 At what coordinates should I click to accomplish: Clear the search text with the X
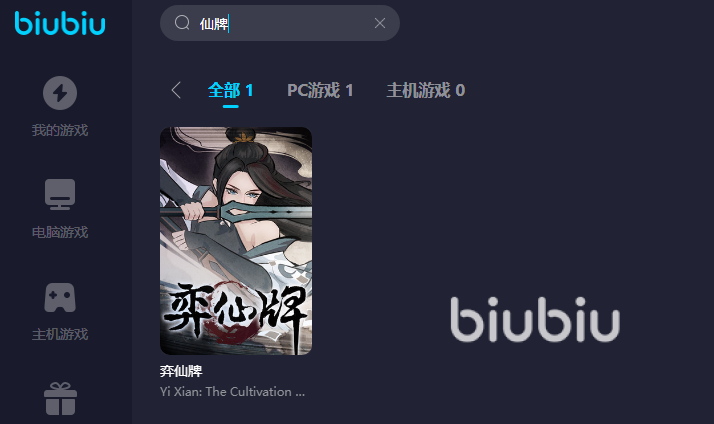pos(380,23)
